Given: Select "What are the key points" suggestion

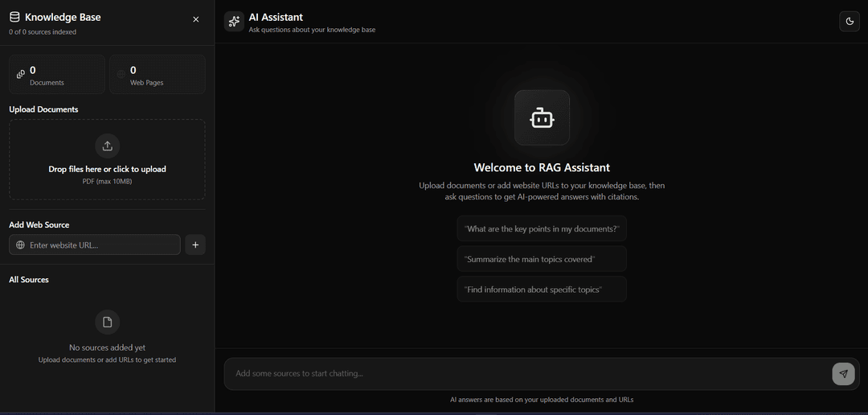Looking at the screenshot, I should (x=542, y=229).
